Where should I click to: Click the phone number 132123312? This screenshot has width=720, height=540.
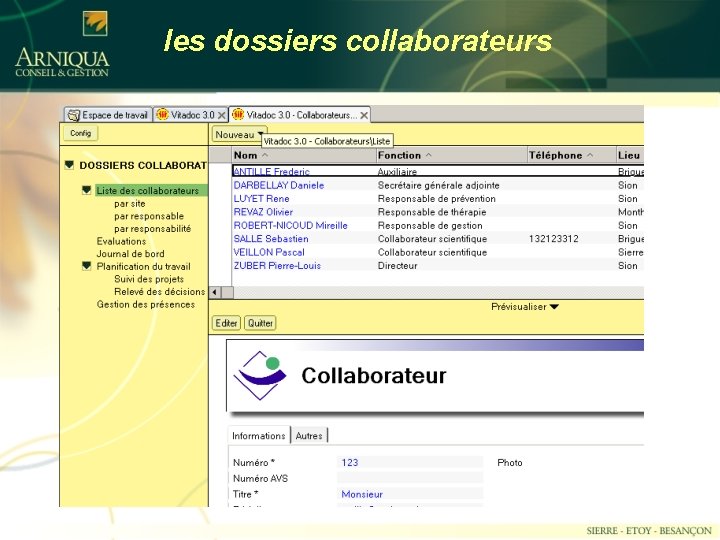pyautogui.click(x=553, y=239)
